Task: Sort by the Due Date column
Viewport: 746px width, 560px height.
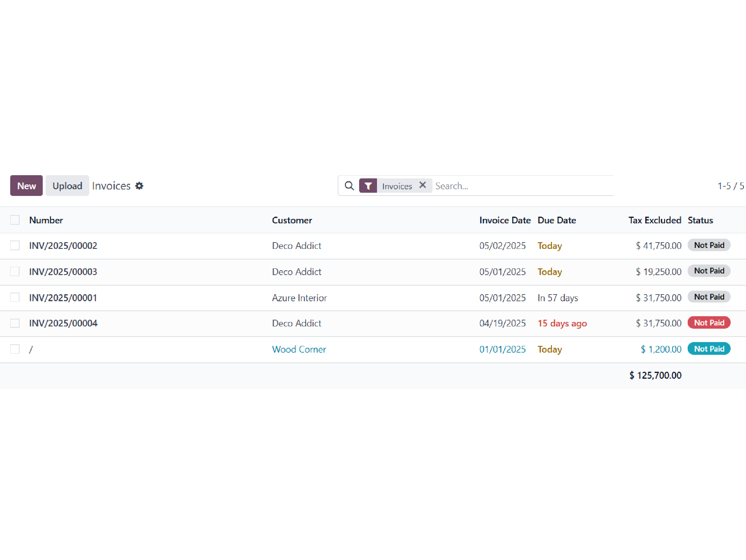Action: pyautogui.click(x=557, y=220)
